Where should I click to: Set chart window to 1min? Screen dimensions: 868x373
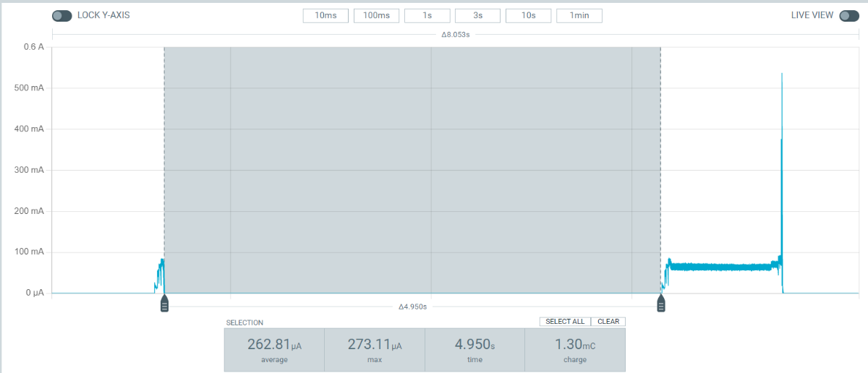point(579,16)
